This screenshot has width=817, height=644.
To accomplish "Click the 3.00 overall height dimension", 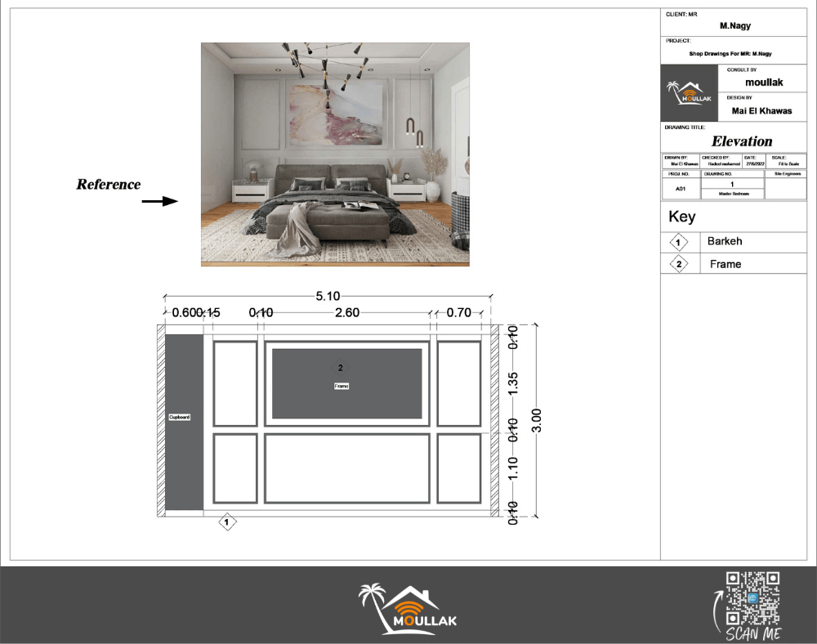I will click(537, 421).
